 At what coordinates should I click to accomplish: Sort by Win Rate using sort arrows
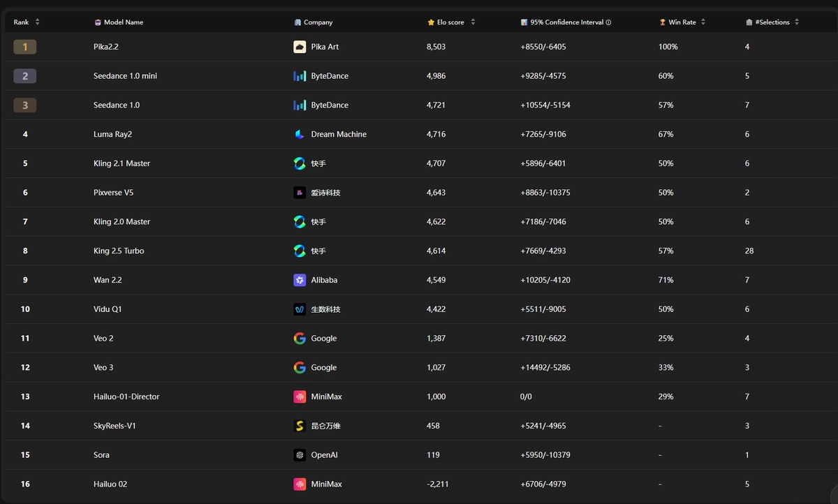click(x=703, y=22)
